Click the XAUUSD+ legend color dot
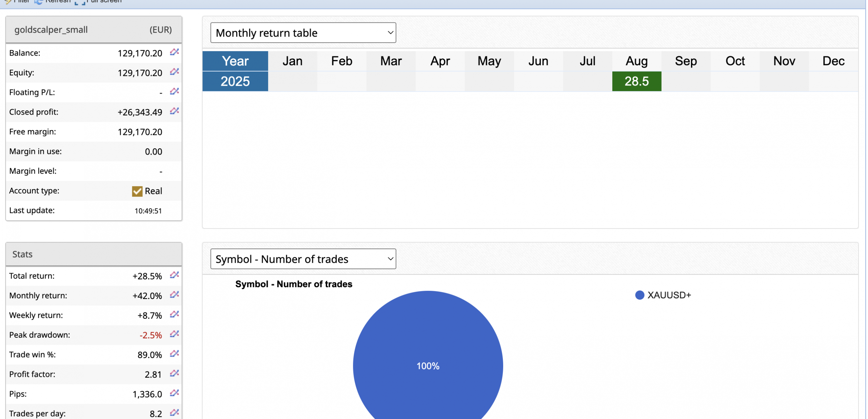Viewport: 868px width, 419px height. point(639,295)
